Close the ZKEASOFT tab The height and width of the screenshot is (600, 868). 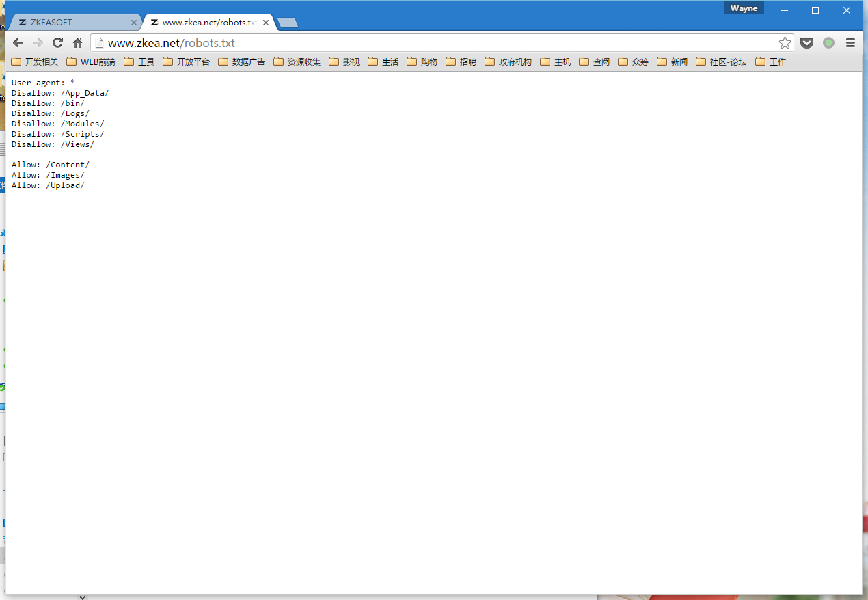tap(134, 23)
